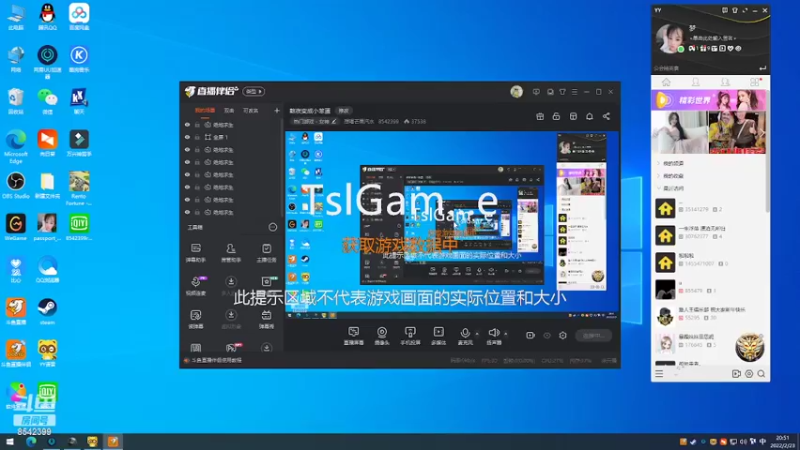
Task: Select the 全屏 1 source row
Action: tap(232, 137)
